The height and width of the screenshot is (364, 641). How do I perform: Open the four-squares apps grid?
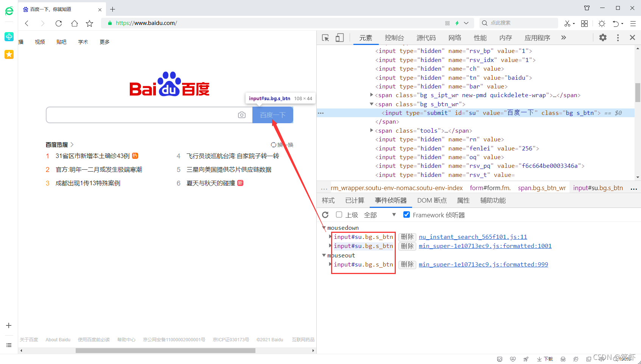click(x=584, y=23)
